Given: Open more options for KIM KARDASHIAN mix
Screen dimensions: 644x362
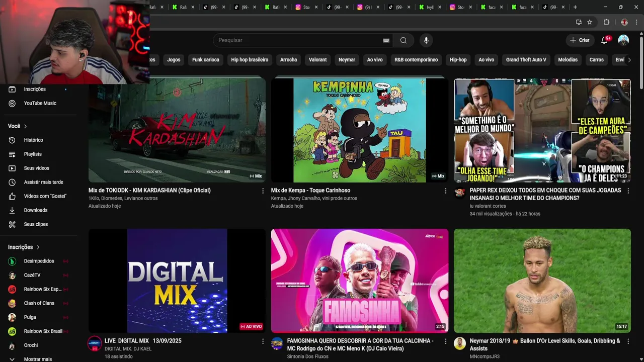Looking at the screenshot, I should coord(263,191).
